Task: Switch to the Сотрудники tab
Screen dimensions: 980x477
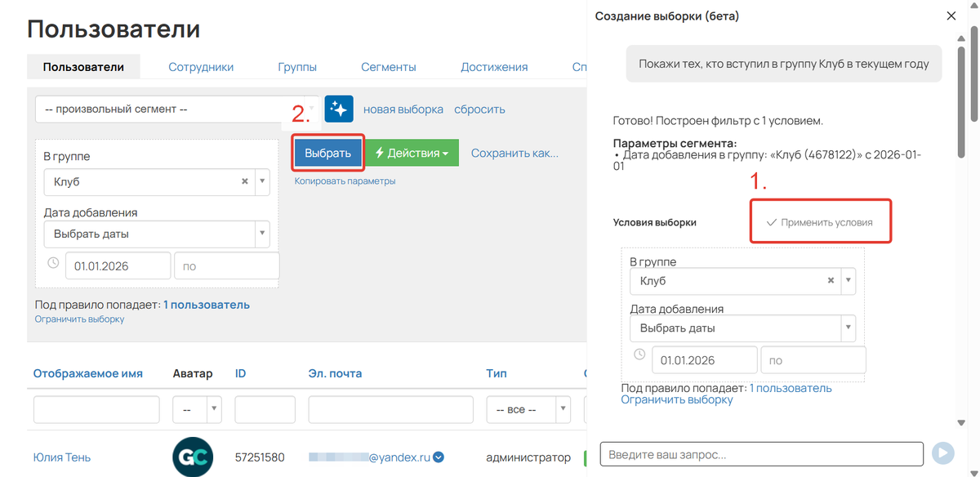Action: point(201,67)
